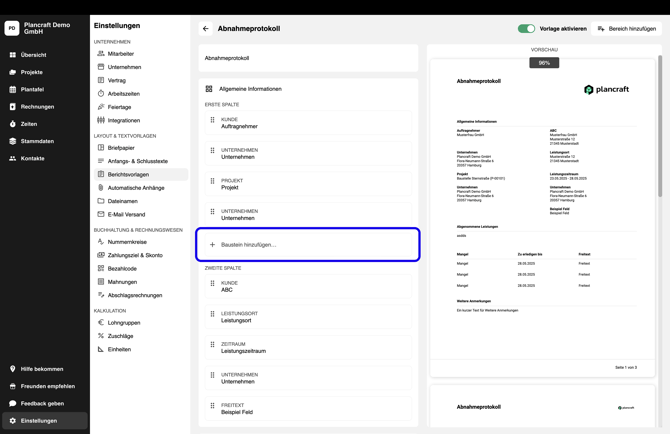Toggle the Vorlage aktivieren switch
This screenshot has width=670, height=434.
click(x=526, y=29)
